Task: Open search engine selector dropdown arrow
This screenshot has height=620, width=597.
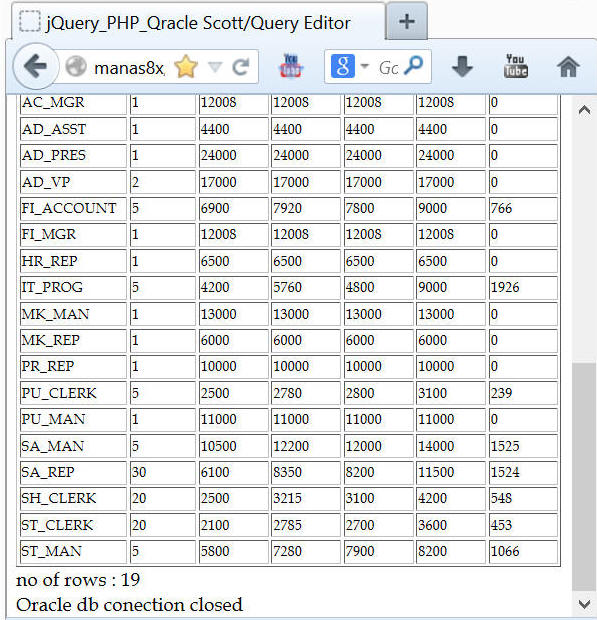Action: 365,66
